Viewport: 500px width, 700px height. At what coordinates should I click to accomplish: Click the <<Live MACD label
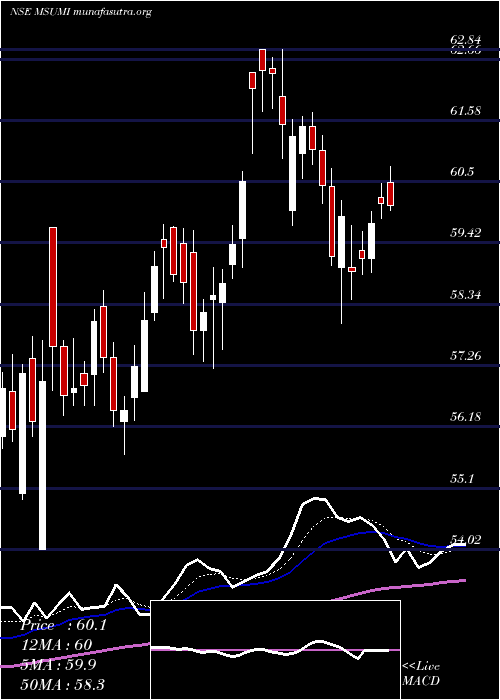click(x=421, y=673)
